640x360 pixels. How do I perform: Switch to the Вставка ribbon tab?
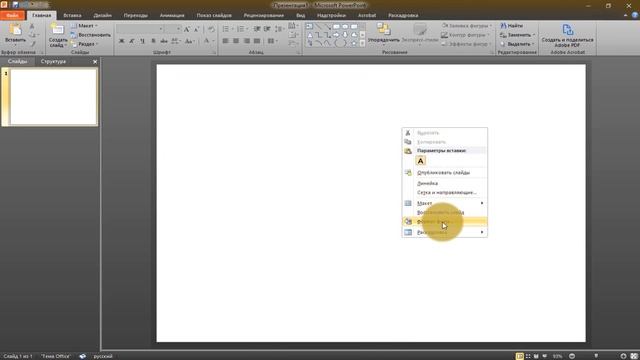72,16
